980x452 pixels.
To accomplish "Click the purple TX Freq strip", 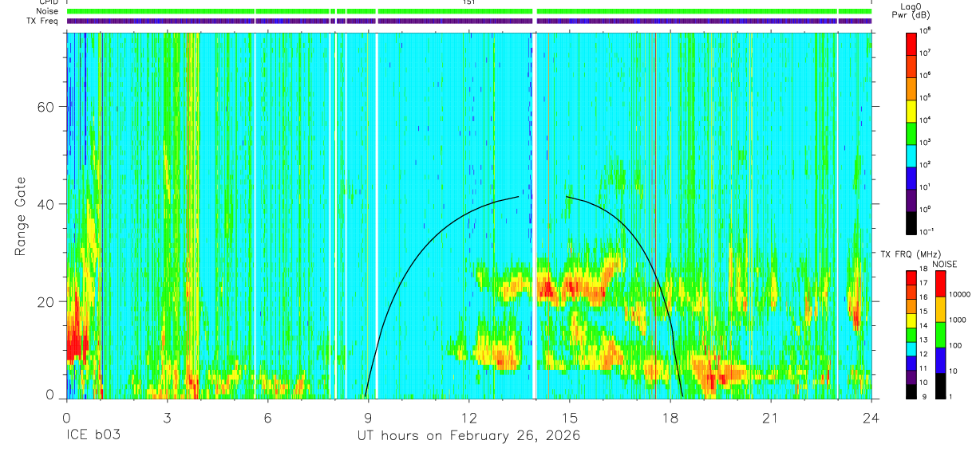I will click(x=468, y=21).
